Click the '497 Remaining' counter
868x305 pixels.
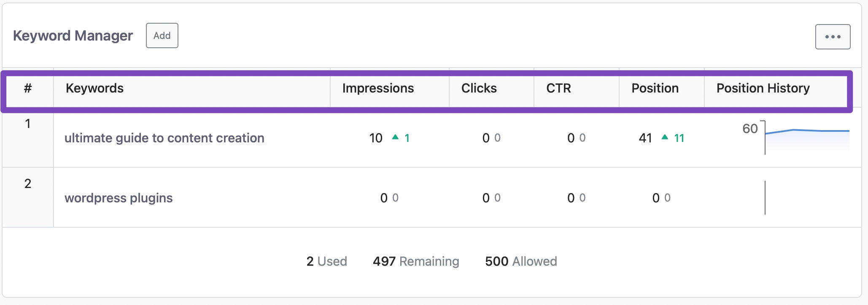click(416, 261)
